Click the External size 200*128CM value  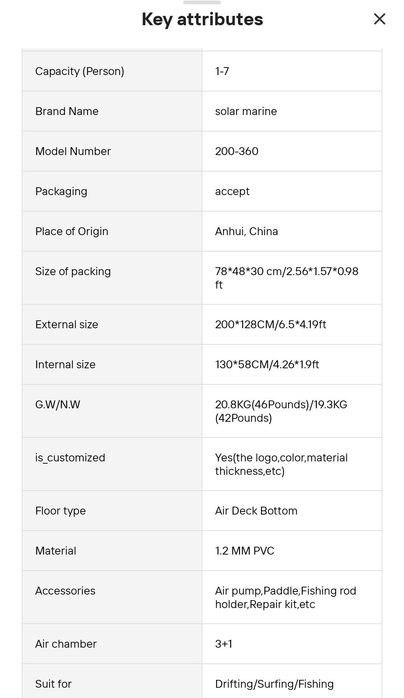tap(271, 325)
